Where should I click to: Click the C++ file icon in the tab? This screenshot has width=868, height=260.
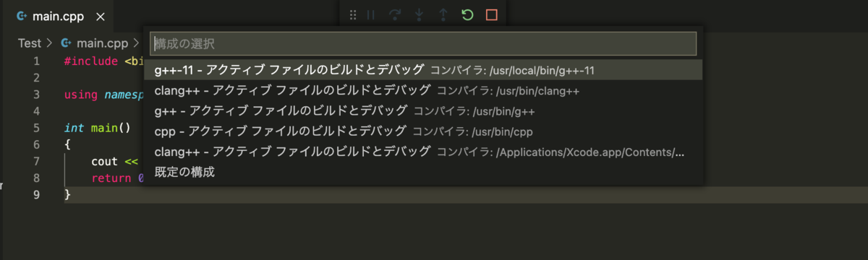coord(22,16)
